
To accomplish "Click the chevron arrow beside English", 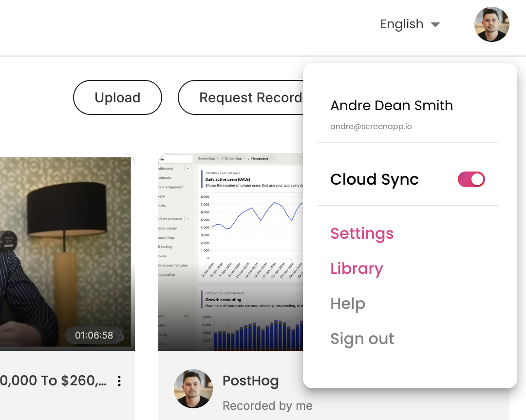I will point(436,24).
